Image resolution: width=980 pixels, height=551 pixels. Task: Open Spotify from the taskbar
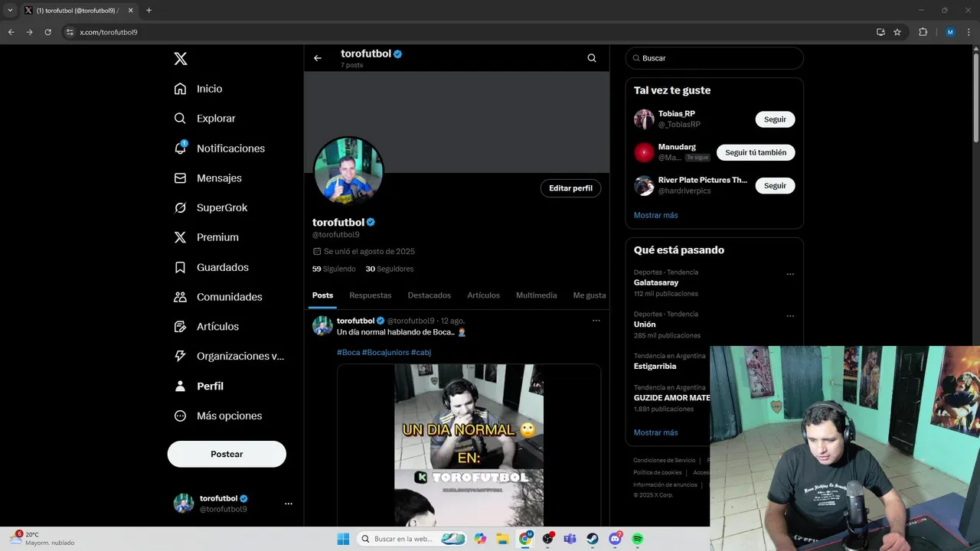click(x=638, y=539)
